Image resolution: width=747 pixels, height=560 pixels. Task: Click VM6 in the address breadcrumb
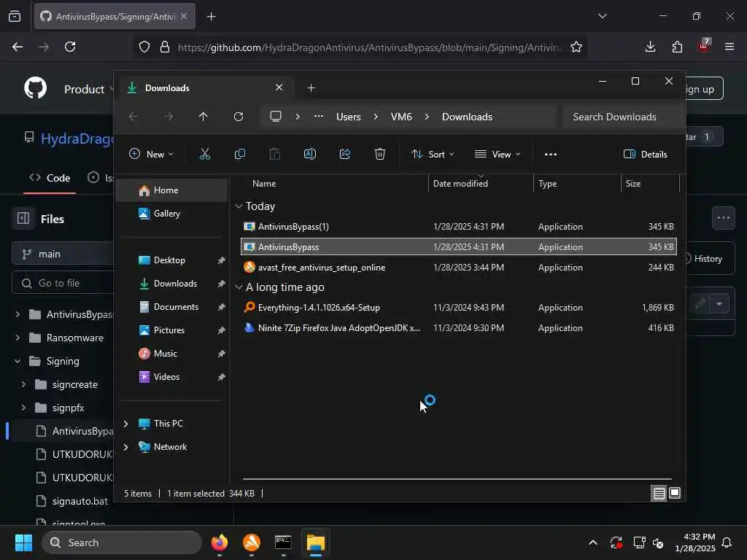[401, 117]
